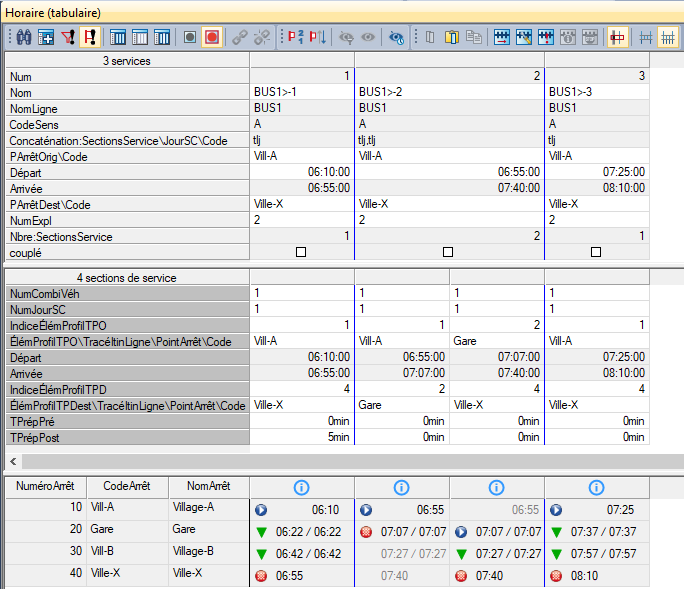Click the binoculars search icon

21,37
